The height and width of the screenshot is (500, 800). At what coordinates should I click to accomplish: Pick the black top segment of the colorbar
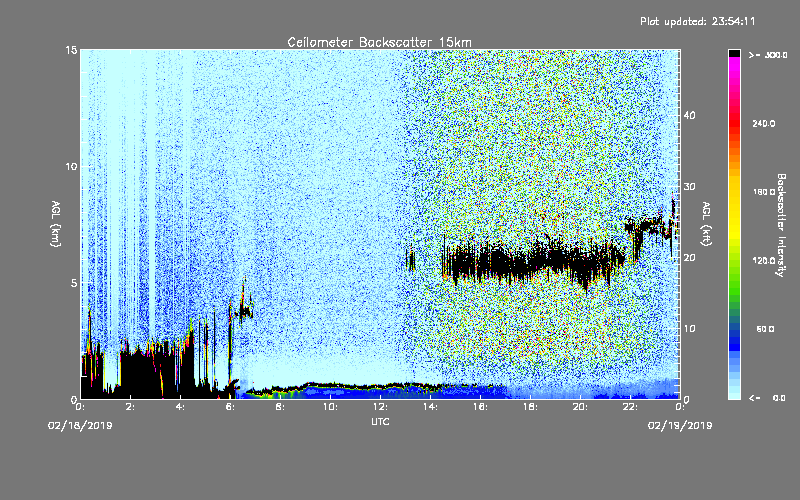pyautogui.click(x=734, y=53)
